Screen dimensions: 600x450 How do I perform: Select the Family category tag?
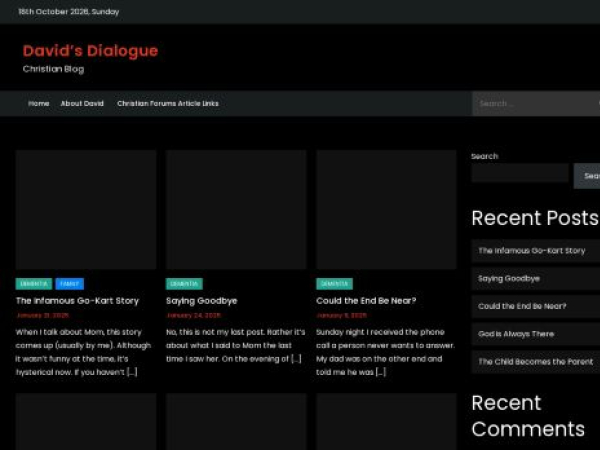[x=70, y=284]
